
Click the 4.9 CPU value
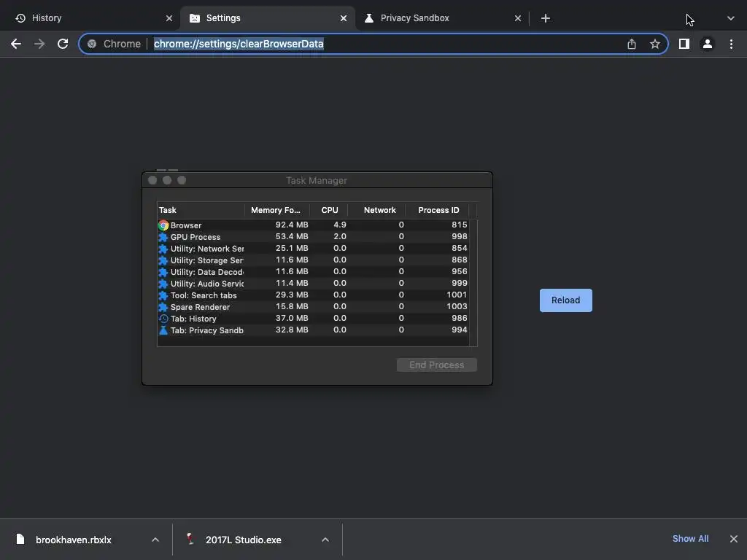340,225
